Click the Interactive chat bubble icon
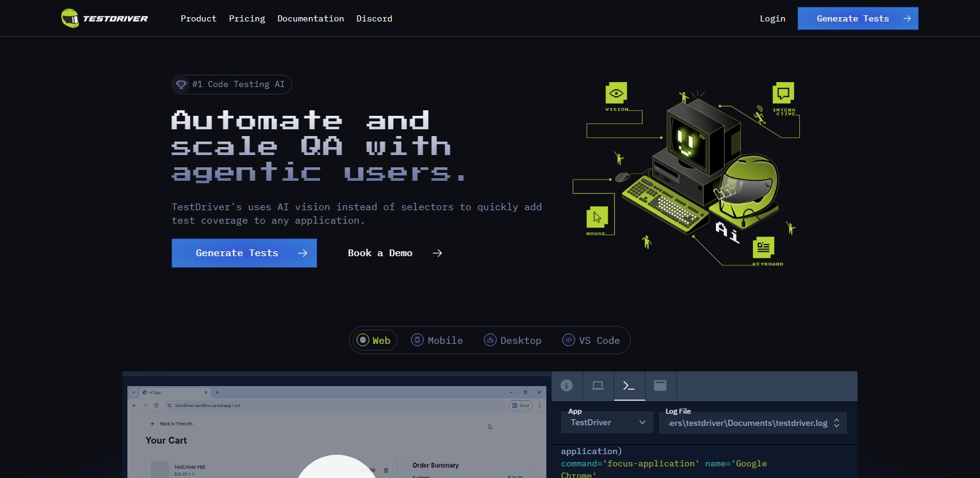Viewport: 980px width, 478px height. coord(783,93)
